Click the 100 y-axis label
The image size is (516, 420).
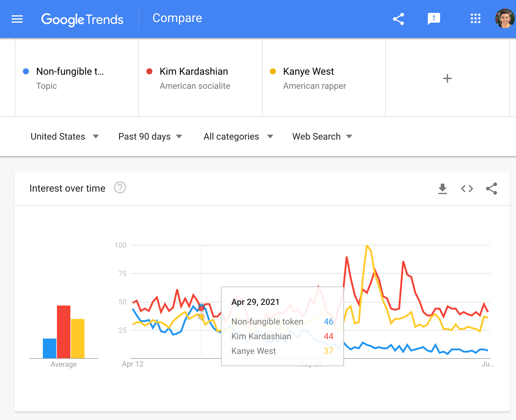pyautogui.click(x=120, y=245)
